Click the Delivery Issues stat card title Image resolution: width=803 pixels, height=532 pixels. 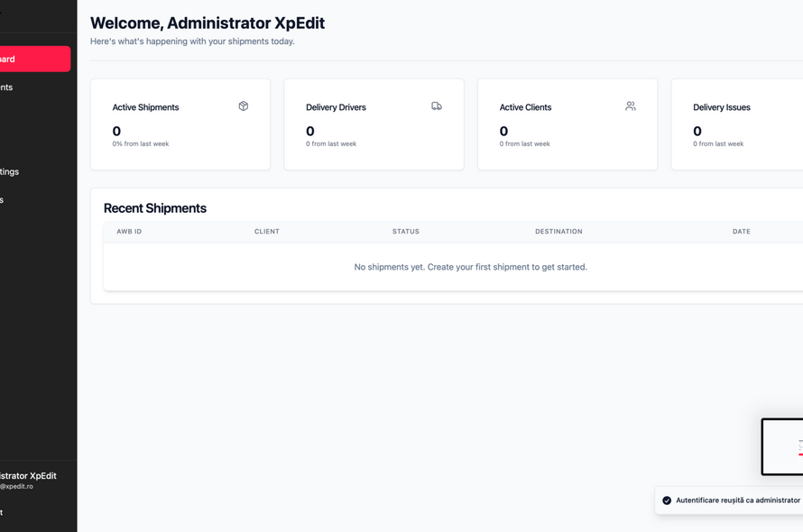tap(721, 107)
